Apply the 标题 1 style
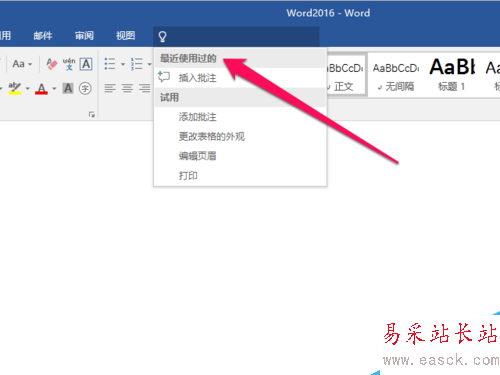Viewport: 500px width, 375px height. tap(452, 76)
